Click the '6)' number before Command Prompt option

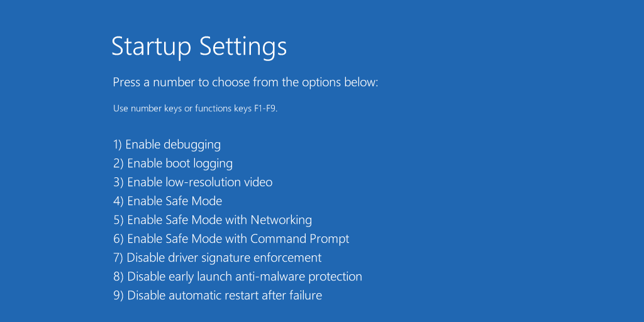118,238
